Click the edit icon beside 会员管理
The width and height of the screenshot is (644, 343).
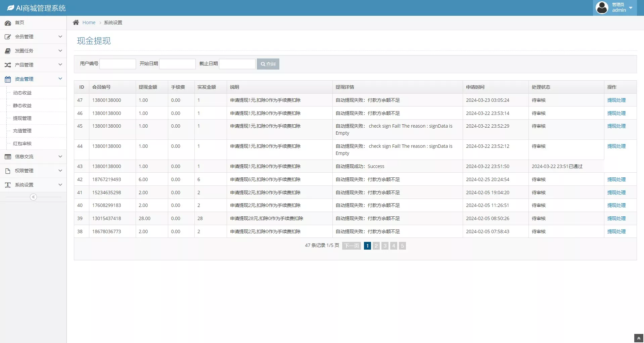coord(8,37)
